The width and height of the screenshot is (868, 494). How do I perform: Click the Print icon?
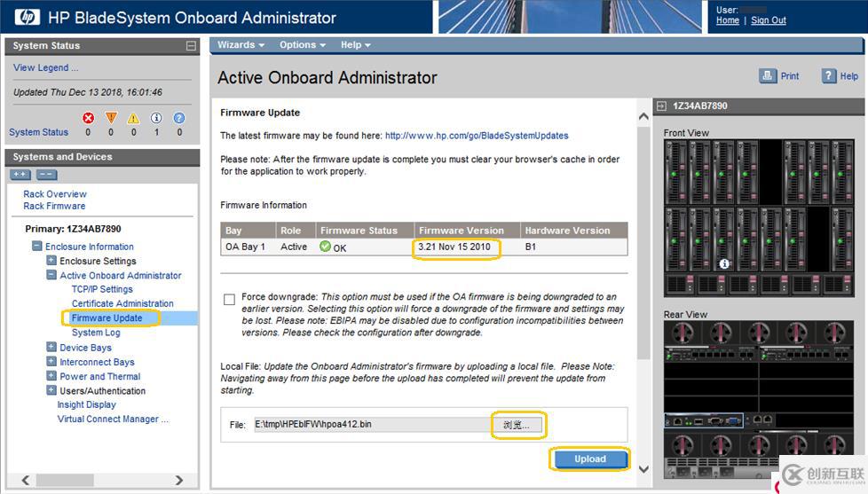tap(767, 75)
